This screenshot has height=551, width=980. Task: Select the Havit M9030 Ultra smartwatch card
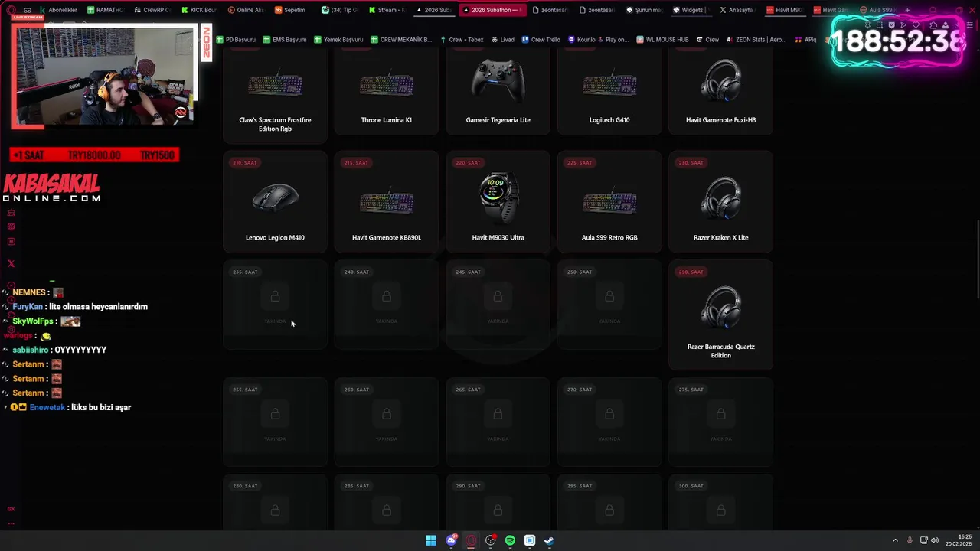498,202
